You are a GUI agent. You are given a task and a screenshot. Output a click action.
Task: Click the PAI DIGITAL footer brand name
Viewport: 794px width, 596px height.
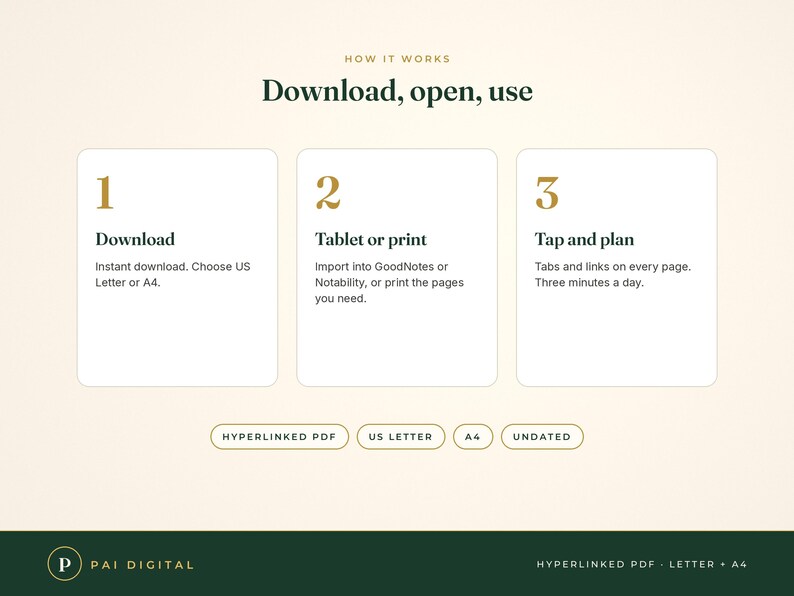point(142,565)
